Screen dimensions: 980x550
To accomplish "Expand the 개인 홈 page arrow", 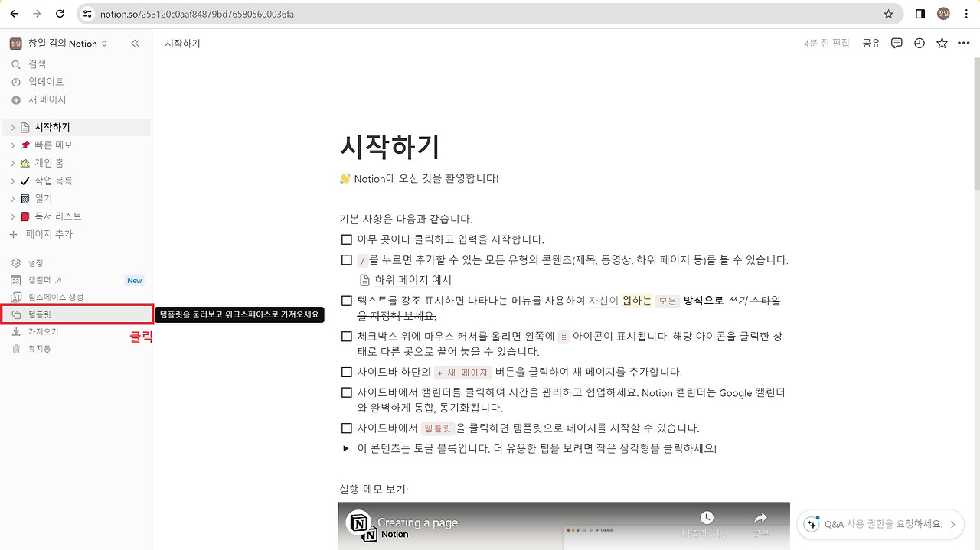I will pos(13,163).
